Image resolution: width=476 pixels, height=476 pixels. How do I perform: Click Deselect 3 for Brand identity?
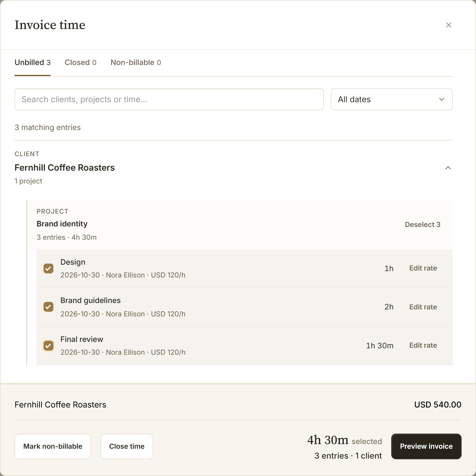click(x=422, y=224)
